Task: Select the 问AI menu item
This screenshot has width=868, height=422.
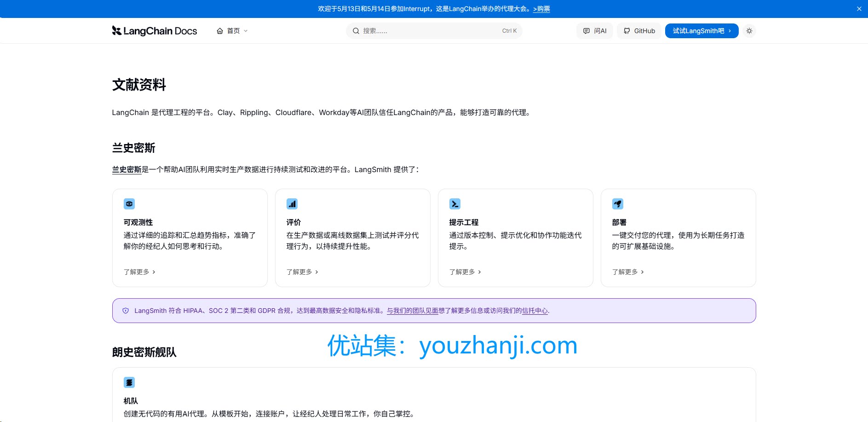Action: (595, 30)
